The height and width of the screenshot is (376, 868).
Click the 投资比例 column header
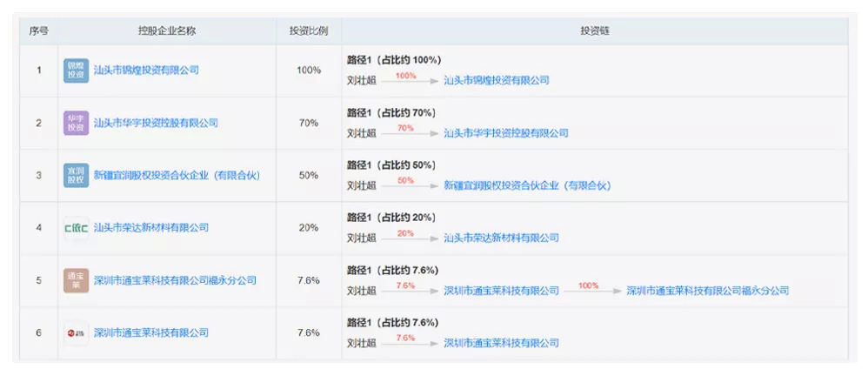pos(309,30)
